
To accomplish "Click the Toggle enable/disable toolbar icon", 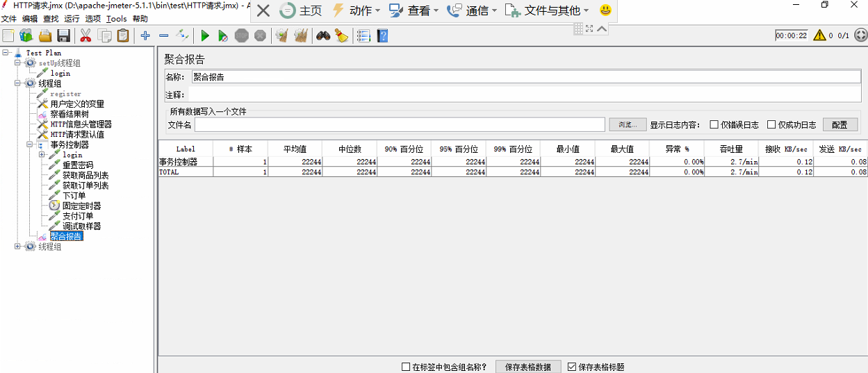I will tap(182, 35).
